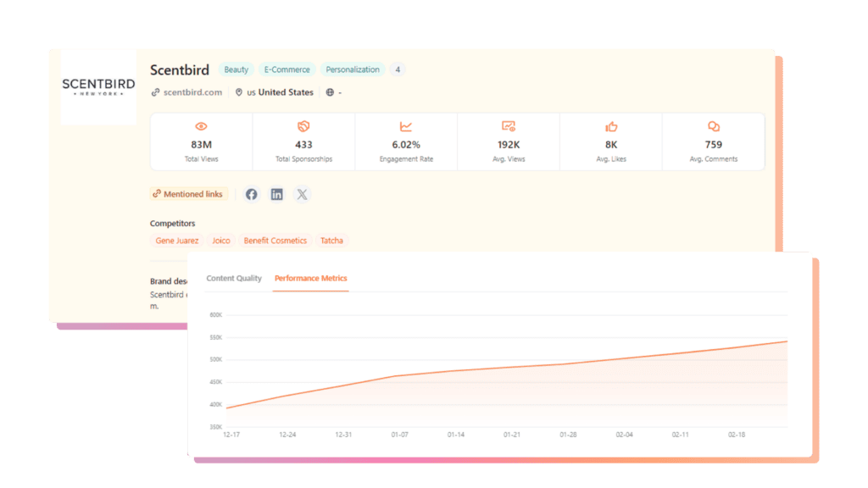
Task: Click the Scentbird New York logo
Action: coord(98,88)
